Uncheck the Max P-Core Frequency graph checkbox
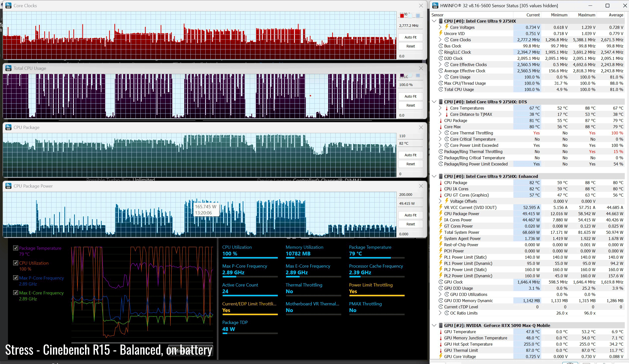The width and height of the screenshot is (629, 364). click(x=16, y=278)
